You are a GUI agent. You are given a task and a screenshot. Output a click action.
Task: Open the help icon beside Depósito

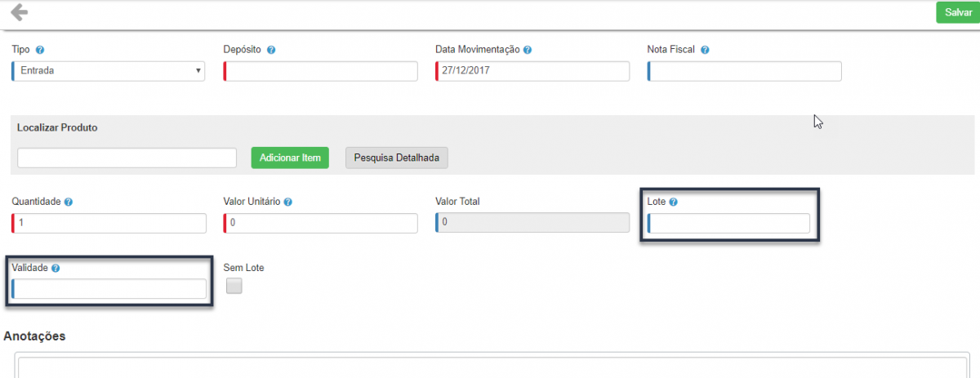click(271, 50)
